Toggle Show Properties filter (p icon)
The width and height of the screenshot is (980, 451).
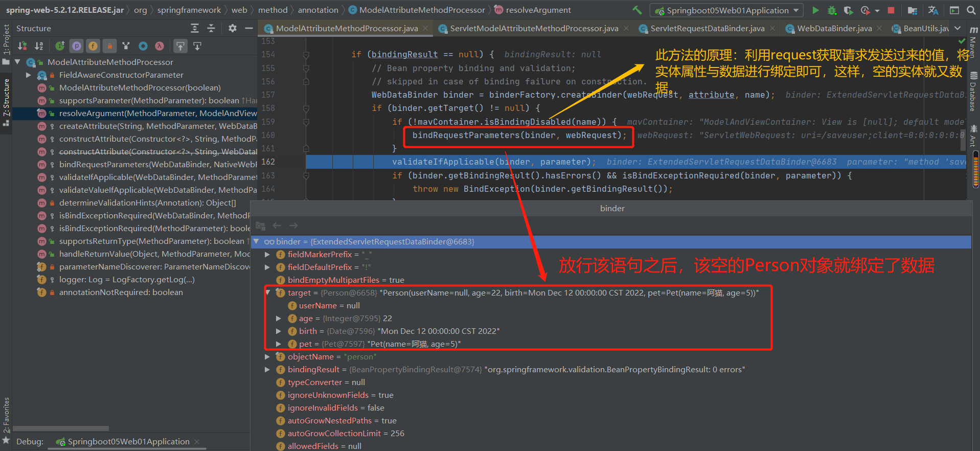(77, 46)
